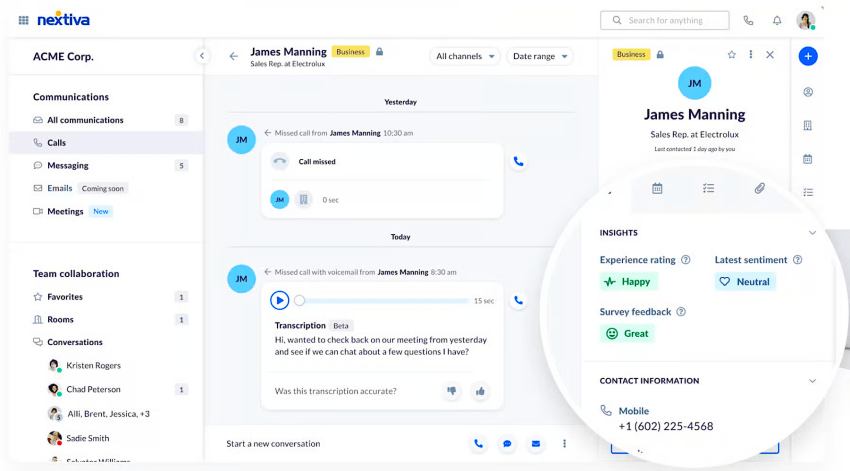The width and height of the screenshot is (850, 471).
Task: Click the Nextiva logo
Action: 63,20
